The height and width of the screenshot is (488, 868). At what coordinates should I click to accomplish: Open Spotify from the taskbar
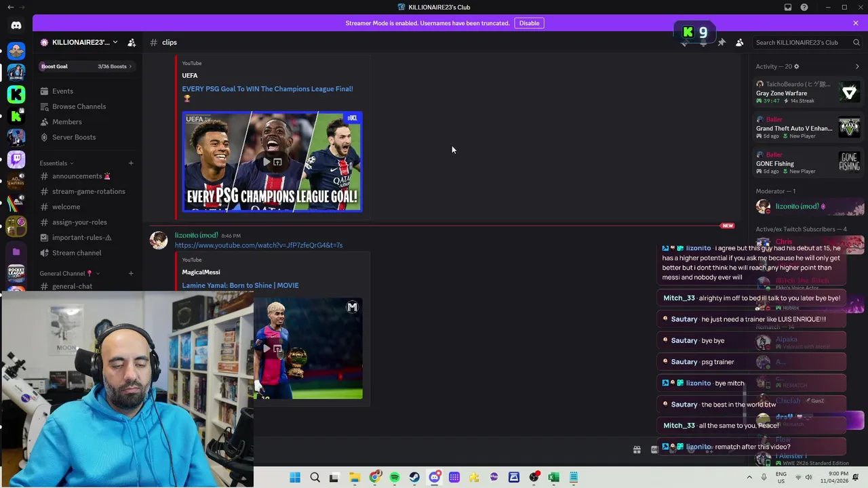[x=395, y=478]
